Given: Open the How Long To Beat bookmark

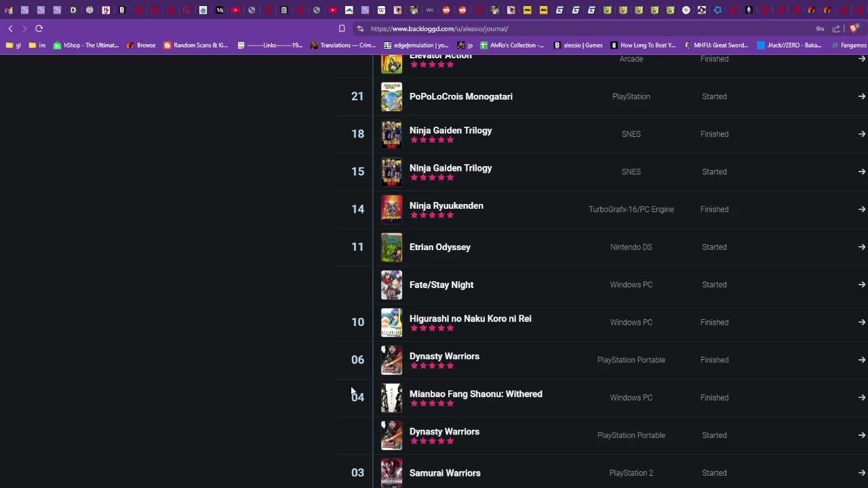Looking at the screenshot, I should (643, 45).
